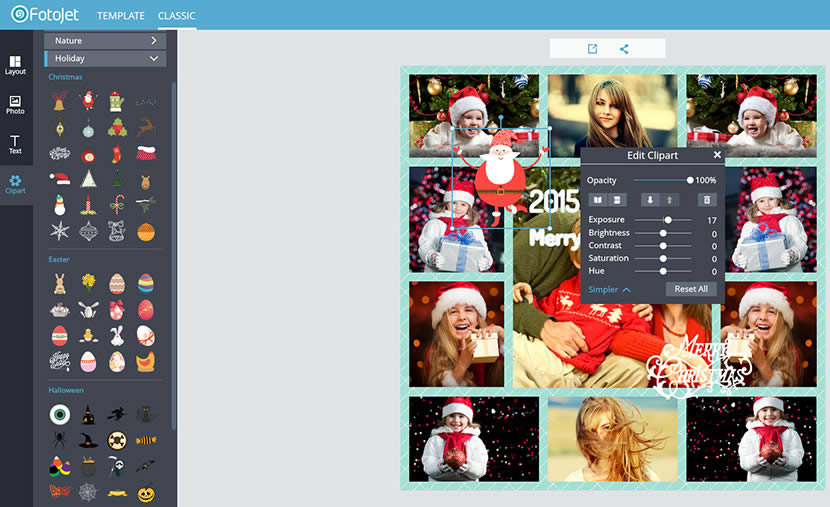
Task: Add the Easter bunny clipart under Easter
Action: pyautogui.click(x=60, y=284)
